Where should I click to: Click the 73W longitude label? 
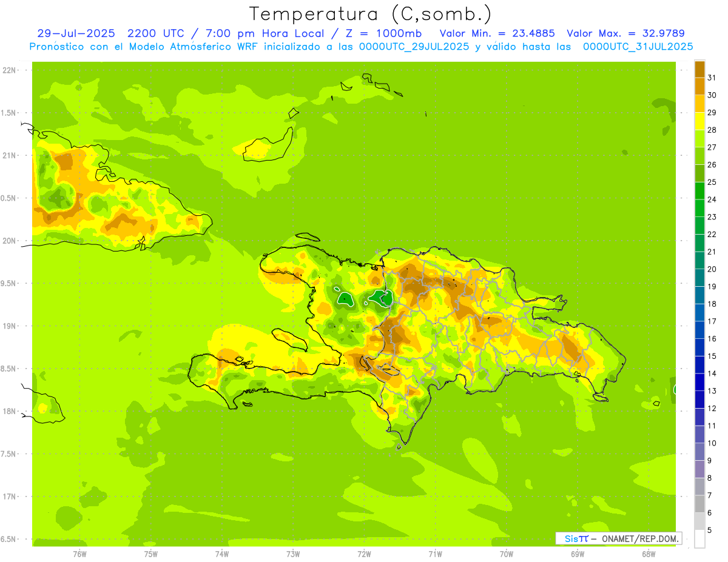[x=293, y=554]
